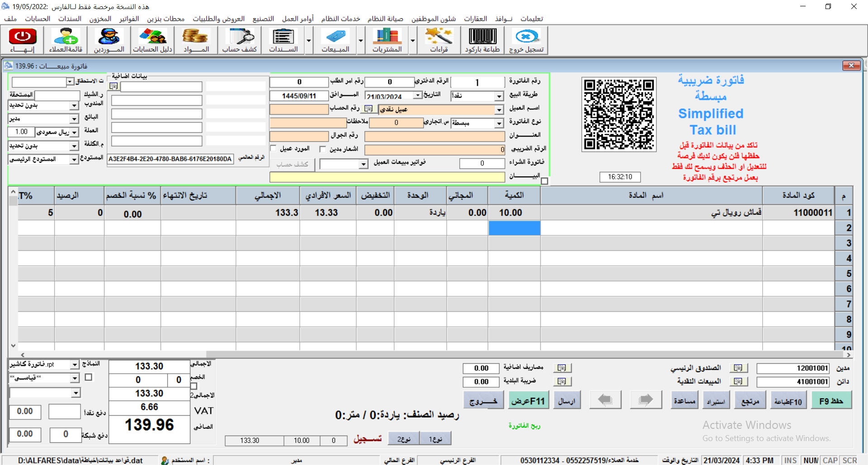The image size is (868, 465).
Task: Go to previous invoice with left arrow
Action: coord(605,400)
